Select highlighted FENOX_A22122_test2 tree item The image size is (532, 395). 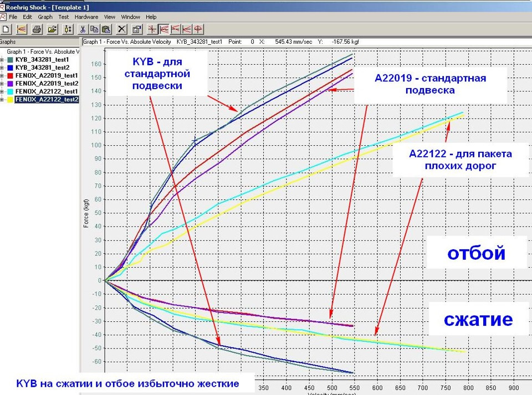click(47, 99)
